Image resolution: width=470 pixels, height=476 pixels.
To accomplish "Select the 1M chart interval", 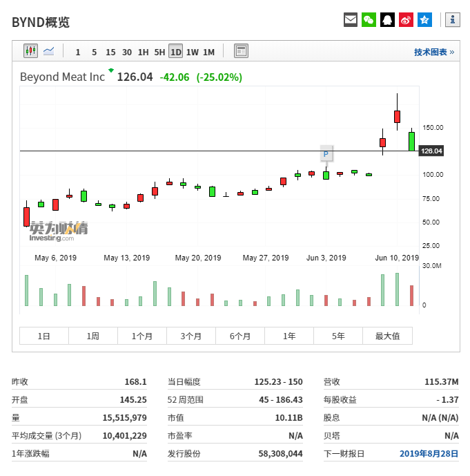I will [208, 53].
